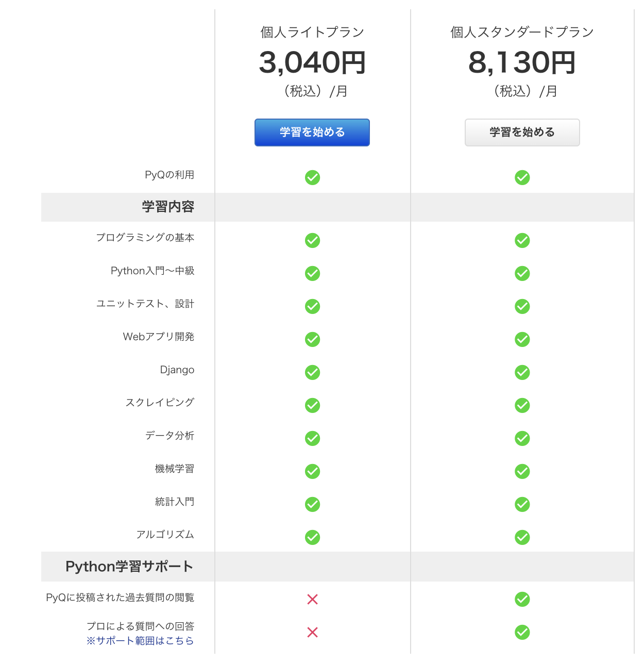Viewport: 644px width, 663px height.
Task: Click データ分析 checkmark under ライトプラン
Action: [312, 438]
